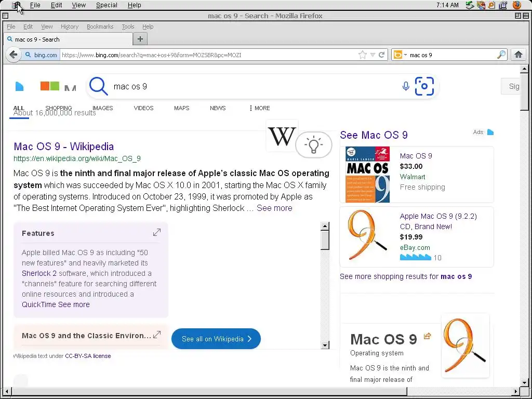Image resolution: width=532 pixels, height=399 pixels.
Task: Click the Bing search query input field
Action: click(255, 86)
